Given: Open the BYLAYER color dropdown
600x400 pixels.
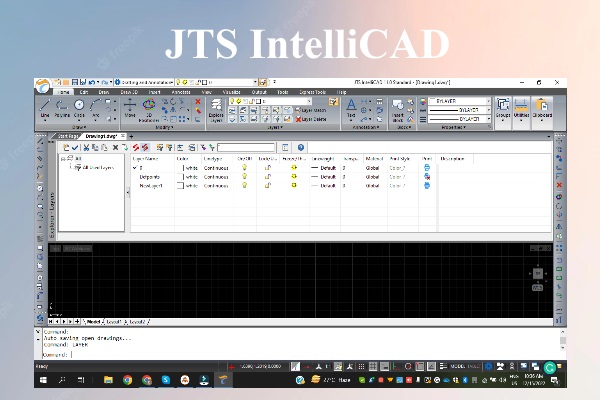Looking at the screenshot, I should pyautogui.click(x=488, y=101).
